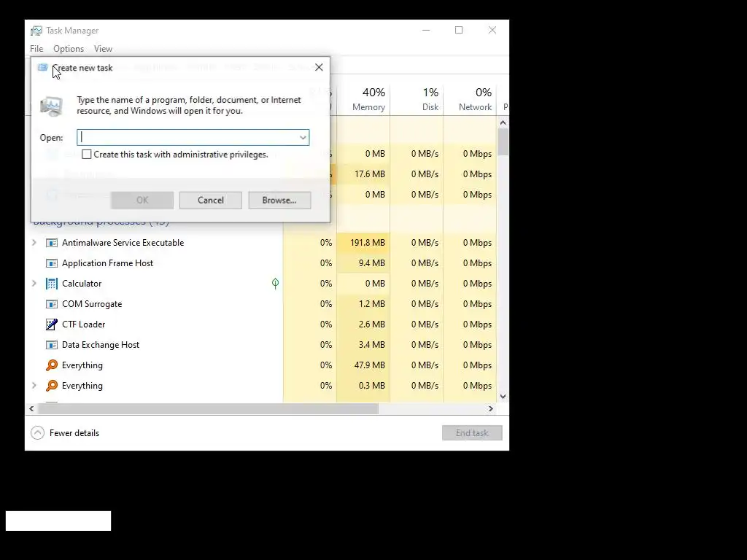Image resolution: width=747 pixels, height=560 pixels.
Task: Sort by the Network column header
Action: pyautogui.click(x=471, y=99)
